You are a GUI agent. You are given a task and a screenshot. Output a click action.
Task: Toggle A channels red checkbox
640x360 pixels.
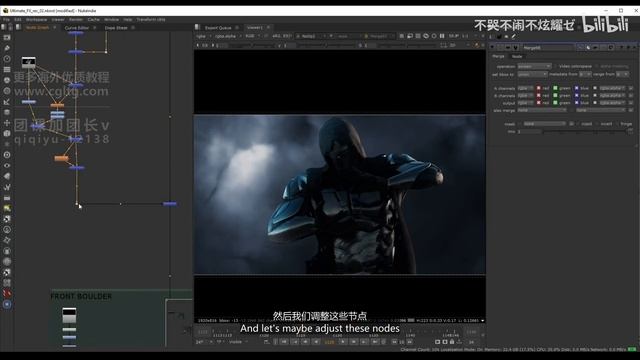[538, 88]
